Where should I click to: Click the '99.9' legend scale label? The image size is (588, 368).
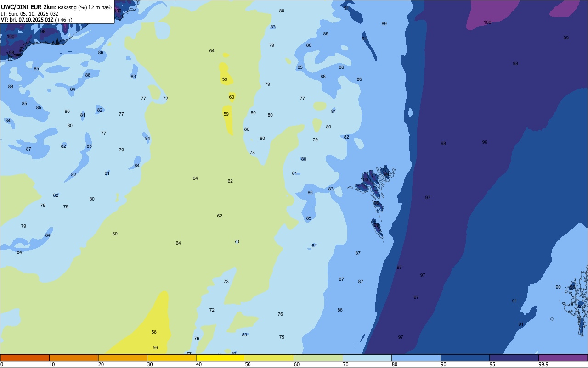pyautogui.click(x=543, y=364)
